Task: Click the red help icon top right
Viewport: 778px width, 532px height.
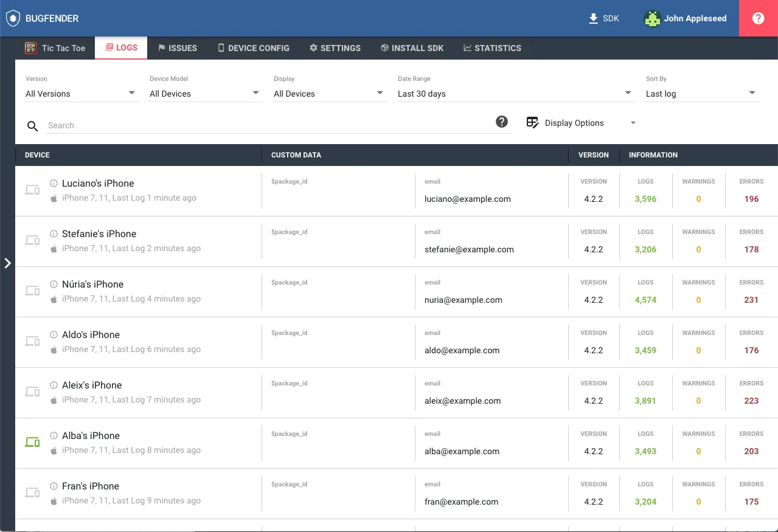Action: [x=758, y=18]
